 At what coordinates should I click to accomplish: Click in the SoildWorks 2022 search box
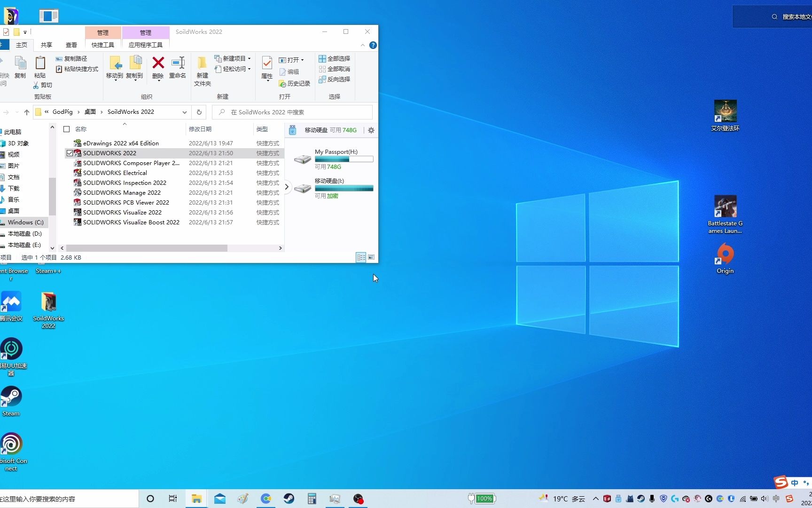(292, 112)
